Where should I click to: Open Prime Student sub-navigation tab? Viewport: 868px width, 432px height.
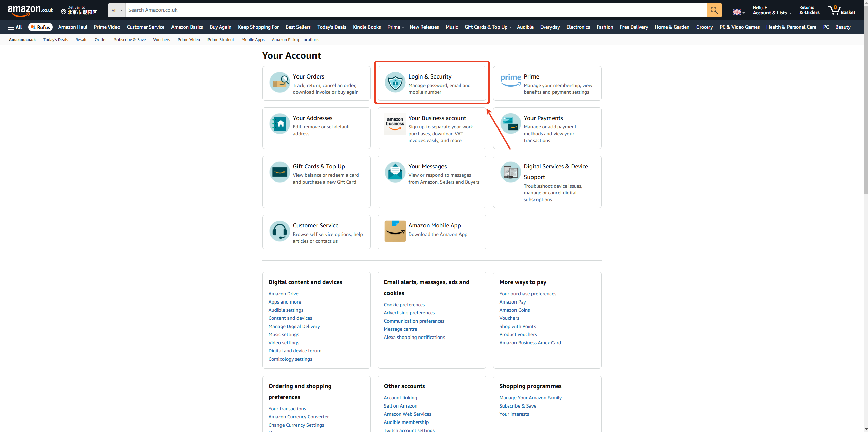(221, 40)
